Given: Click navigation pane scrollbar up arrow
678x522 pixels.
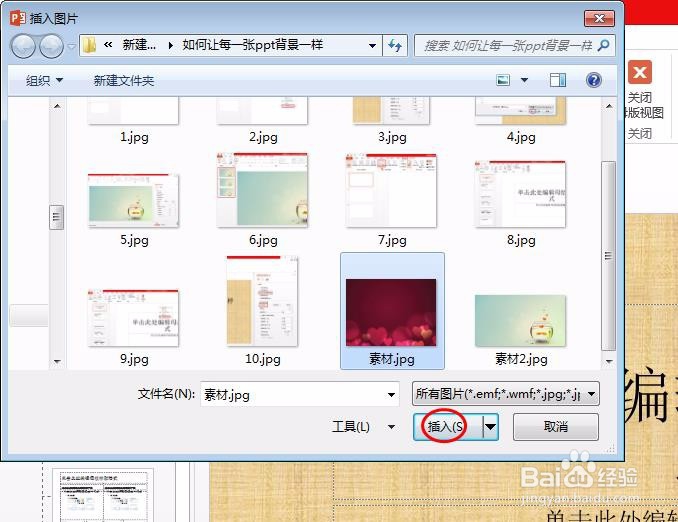Looking at the screenshot, I should (x=57, y=106).
